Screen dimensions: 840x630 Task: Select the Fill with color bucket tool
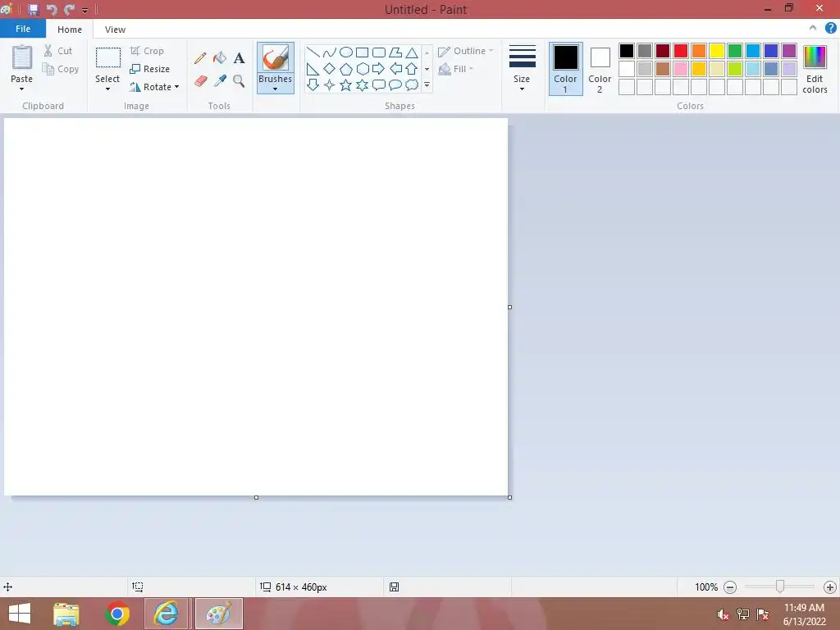[220, 58]
